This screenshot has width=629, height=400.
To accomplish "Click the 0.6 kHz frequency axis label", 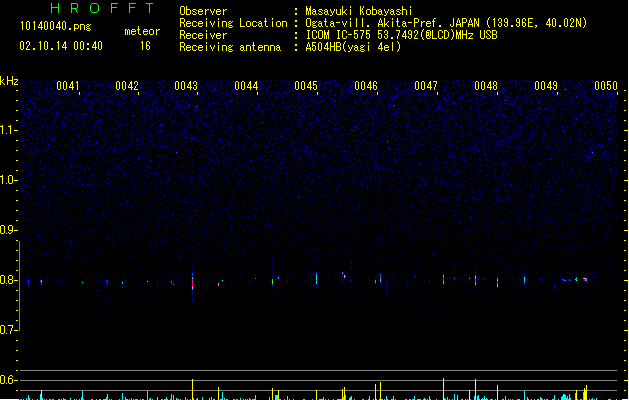I will pyautogui.click(x=8, y=380).
